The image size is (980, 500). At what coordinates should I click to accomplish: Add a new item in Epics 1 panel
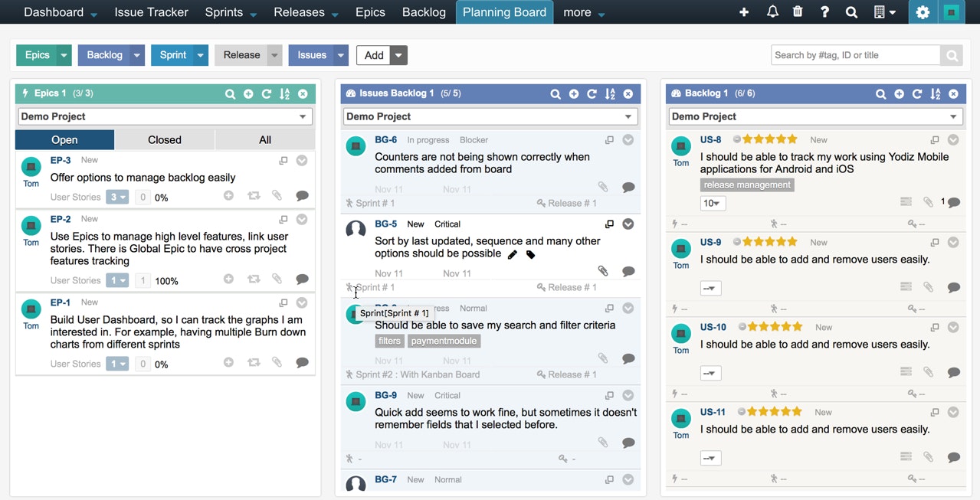coord(248,93)
